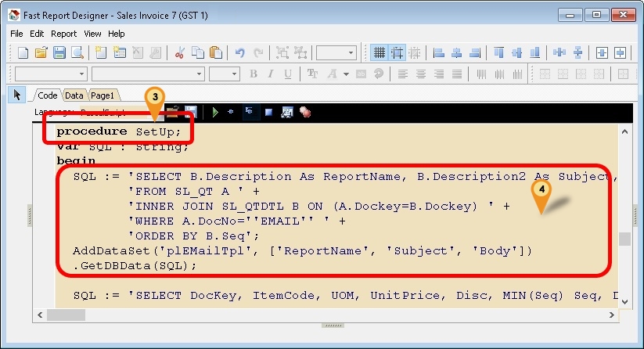Switch to the Data tab
Viewport: 644px width, 349px height.
74,95
